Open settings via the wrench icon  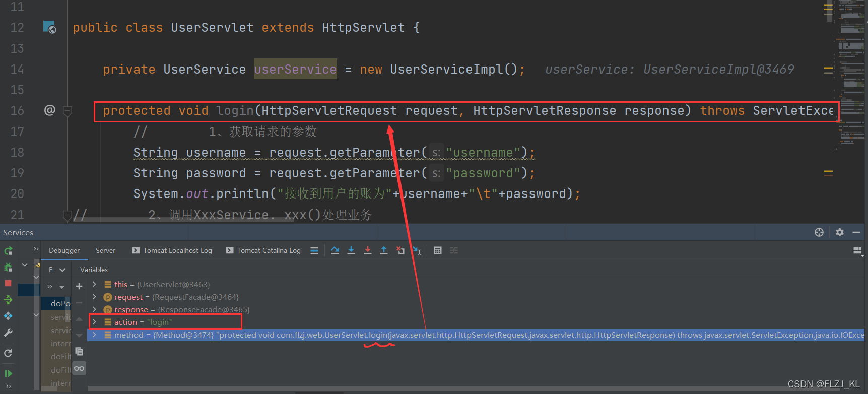[8, 333]
